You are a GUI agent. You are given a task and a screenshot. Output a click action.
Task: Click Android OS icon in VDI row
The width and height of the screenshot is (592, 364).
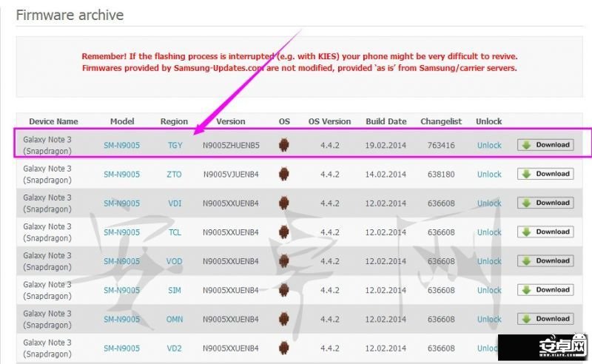point(284,203)
